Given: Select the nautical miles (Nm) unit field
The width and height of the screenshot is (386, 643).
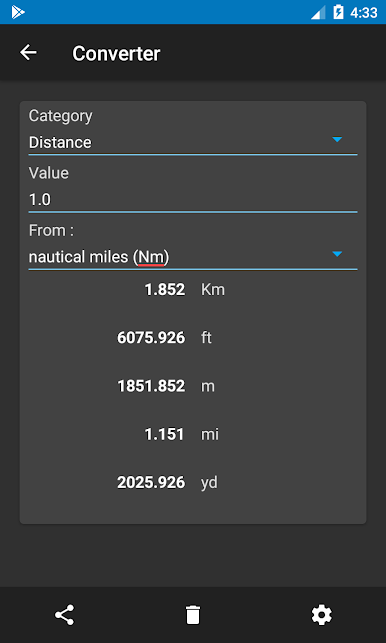Looking at the screenshot, I should click(x=193, y=257).
